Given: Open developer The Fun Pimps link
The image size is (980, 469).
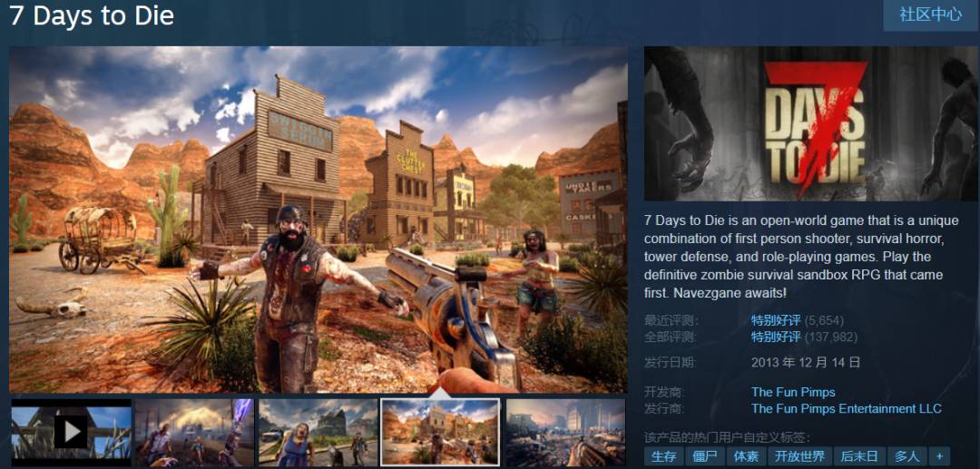Looking at the screenshot, I should point(793,392).
